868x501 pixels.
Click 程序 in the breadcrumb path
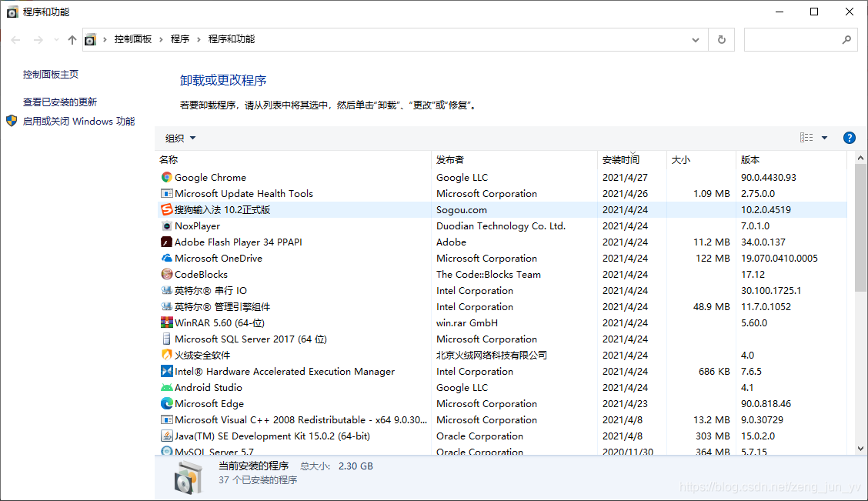[x=180, y=39]
